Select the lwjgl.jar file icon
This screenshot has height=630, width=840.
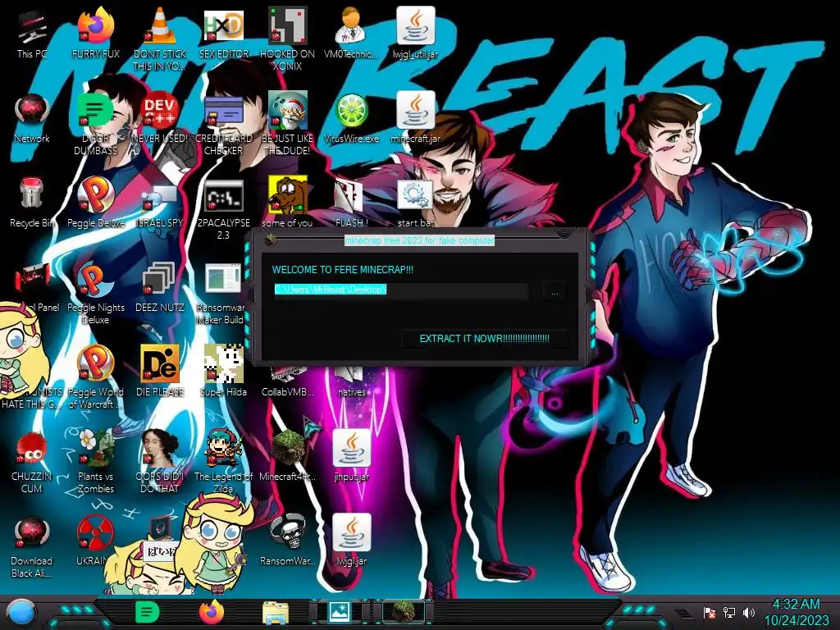pos(351,541)
